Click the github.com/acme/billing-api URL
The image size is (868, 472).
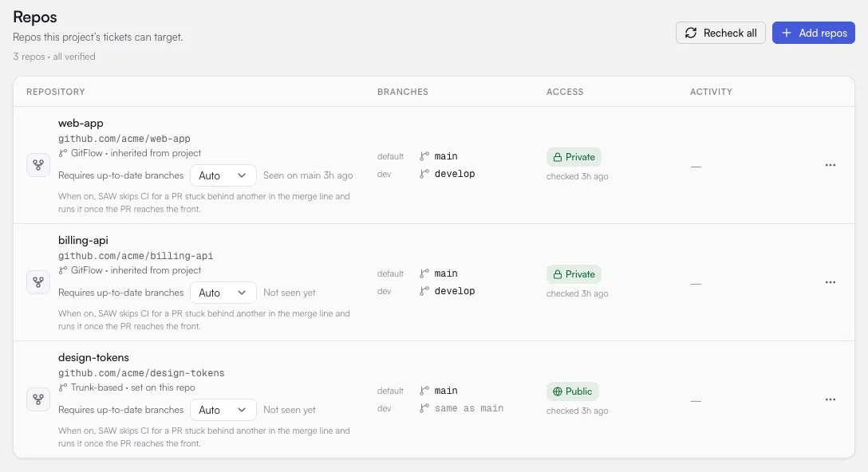click(136, 256)
